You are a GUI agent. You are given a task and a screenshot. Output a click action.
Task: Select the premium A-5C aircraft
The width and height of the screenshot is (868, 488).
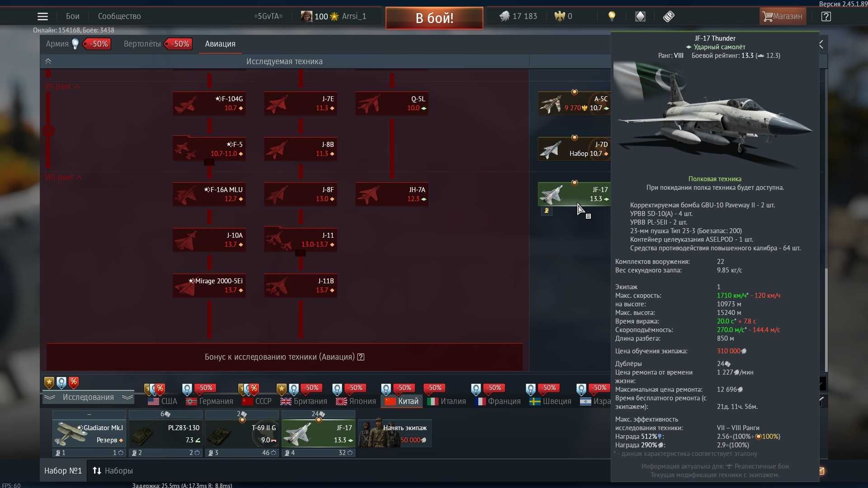click(574, 103)
